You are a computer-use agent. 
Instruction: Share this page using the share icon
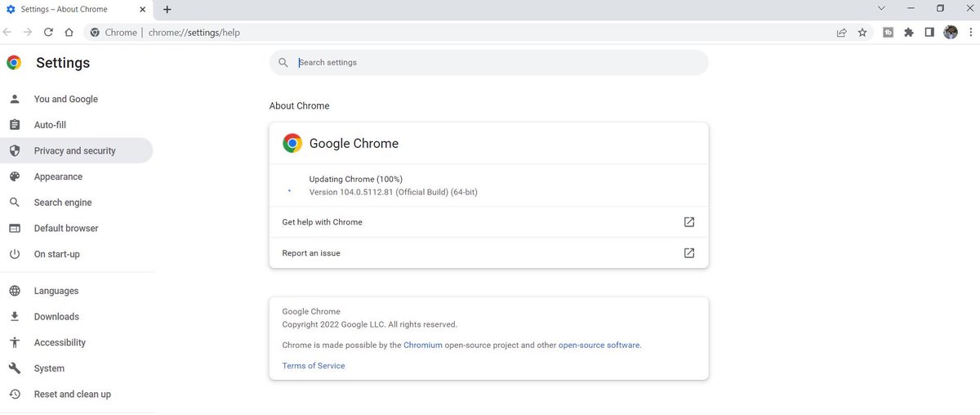click(x=841, y=33)
